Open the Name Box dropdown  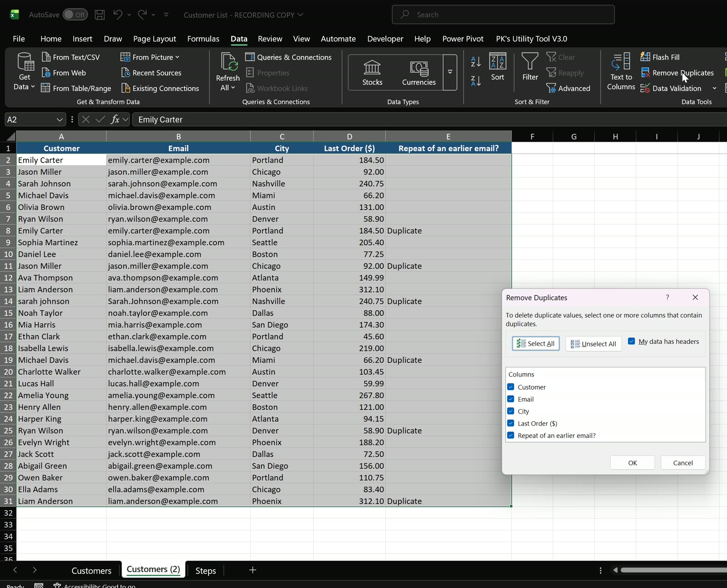pyautogui.click(x=60, y=119)
